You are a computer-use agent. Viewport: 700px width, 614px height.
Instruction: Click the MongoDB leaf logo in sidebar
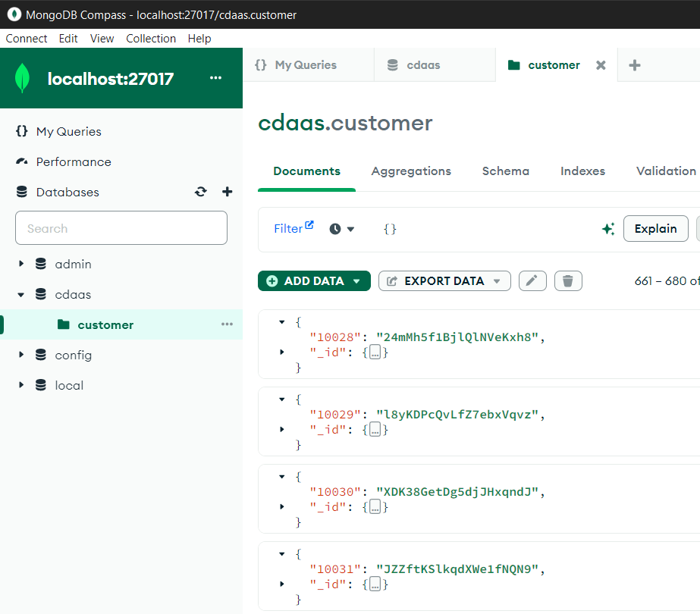[22, 78]
